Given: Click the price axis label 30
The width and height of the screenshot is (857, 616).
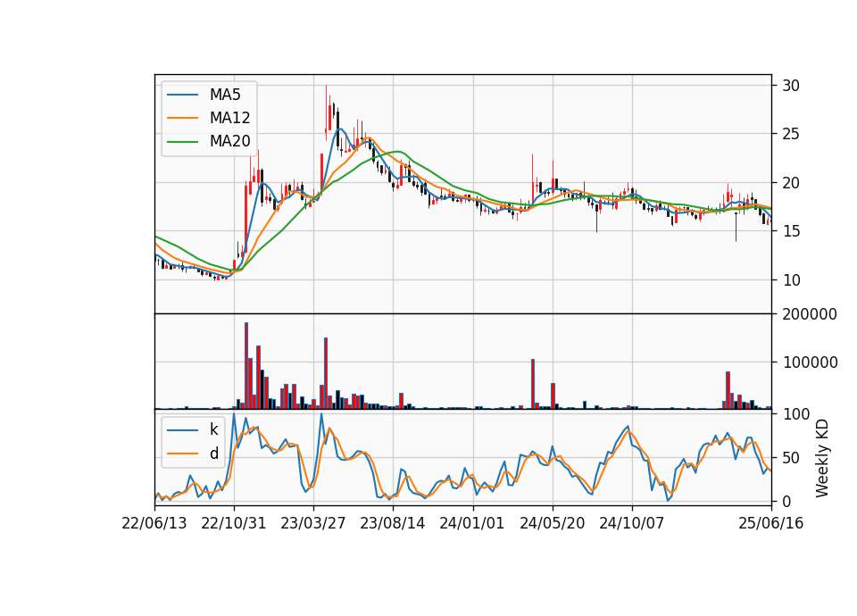Looking at the screenshot, I should coord(791,86).
